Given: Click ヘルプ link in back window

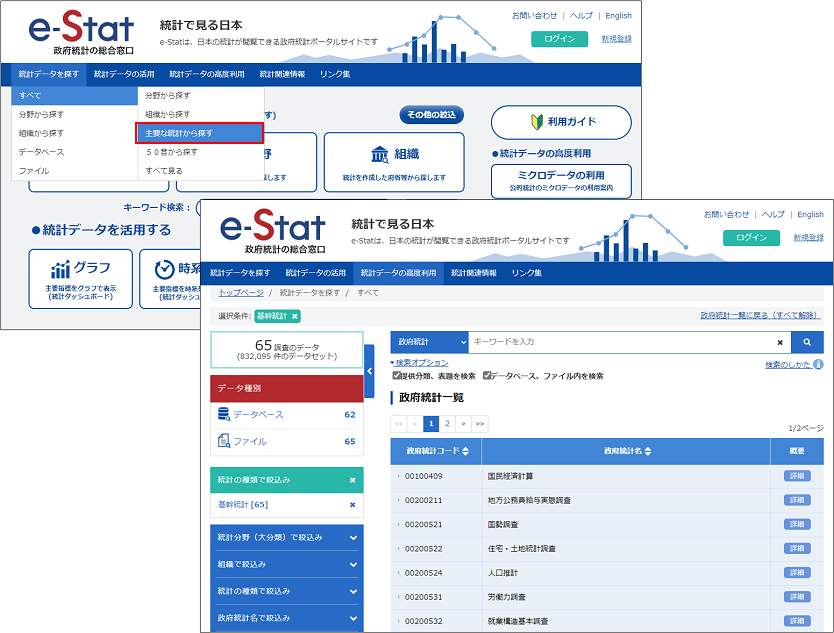Looking at the screenshot, I should click(x=581, y=16).
